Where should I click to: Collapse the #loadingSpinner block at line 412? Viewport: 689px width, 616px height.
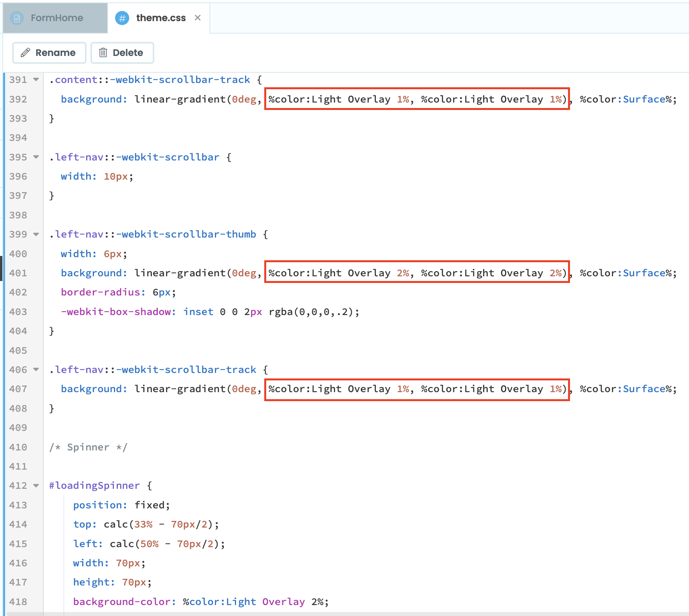tap(36, 486)
